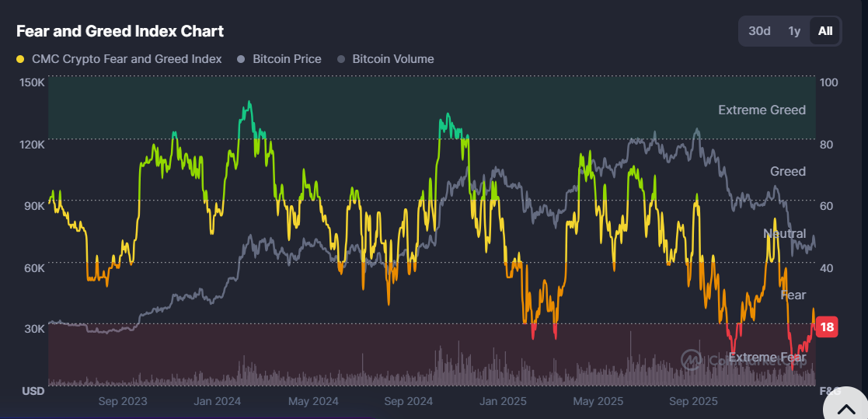The width and height of the screenshot is (868, 419).
Task: Switch to the 30d time range
Action: [x=759, y=31]
